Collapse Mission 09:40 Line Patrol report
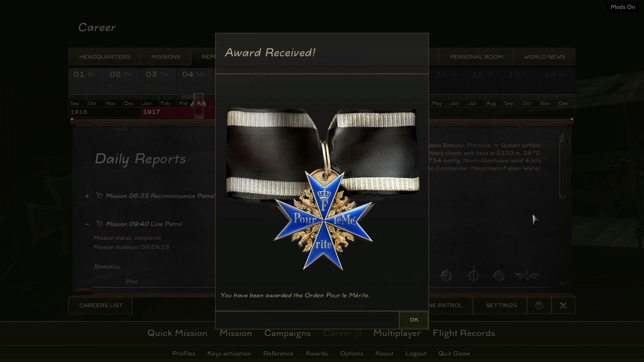Viewport: 644px width, 362px height. tap(87, 224)
